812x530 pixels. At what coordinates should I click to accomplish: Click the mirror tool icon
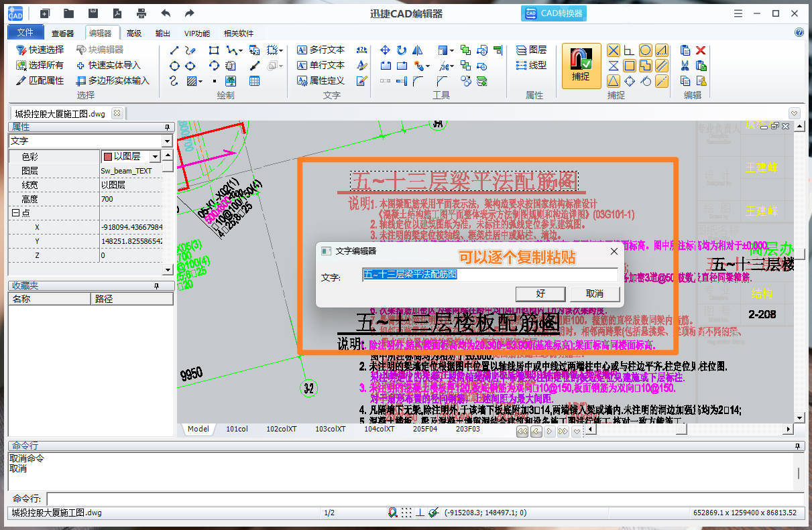417,50
